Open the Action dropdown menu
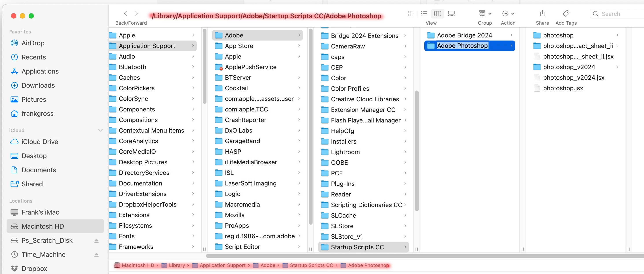 (x=508, y=13)
